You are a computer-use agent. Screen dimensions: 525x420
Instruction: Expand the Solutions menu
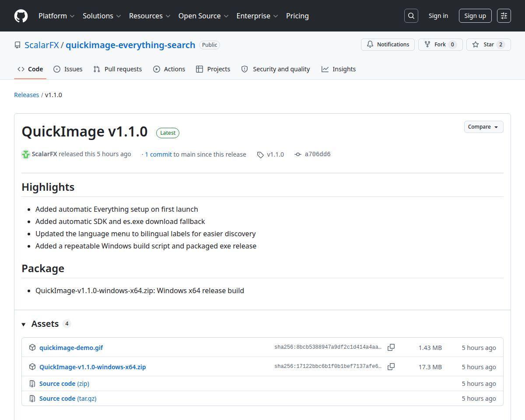(101, 16)
